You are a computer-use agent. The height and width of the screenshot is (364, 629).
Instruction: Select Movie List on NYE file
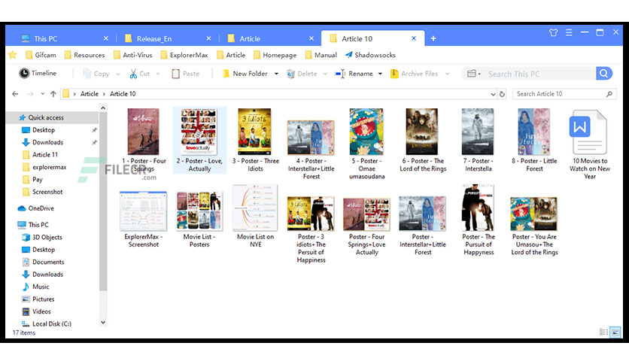coord(255,216)
